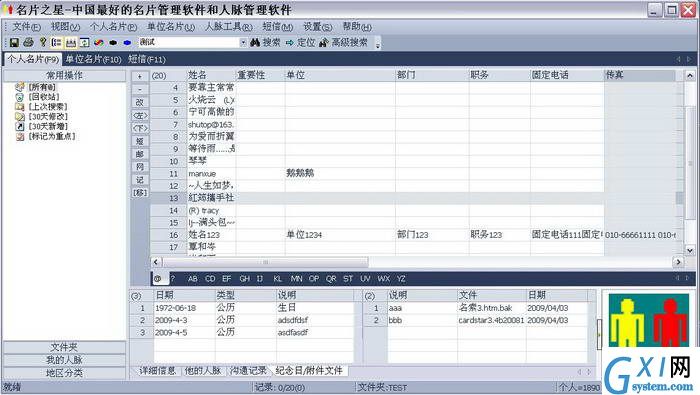Screen dimensions: 700x395
Task: Expand the 文件夹 sidebar section
Action: [x=64, y=347]
